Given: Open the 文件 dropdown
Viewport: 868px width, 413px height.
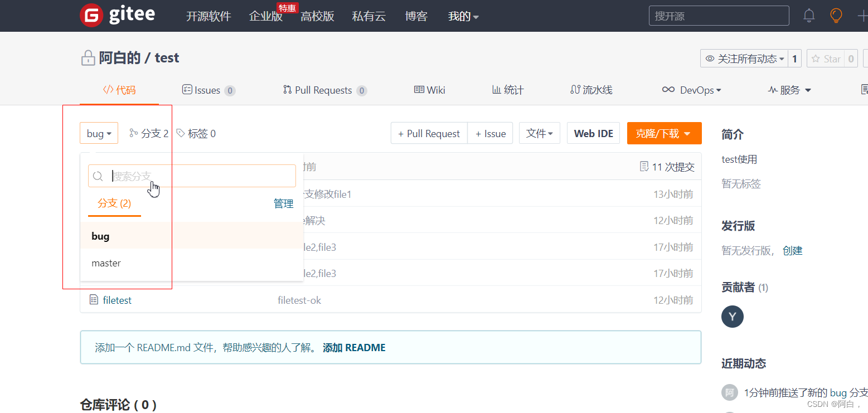Looking at the screenshot, I should (x=539, y=133).
